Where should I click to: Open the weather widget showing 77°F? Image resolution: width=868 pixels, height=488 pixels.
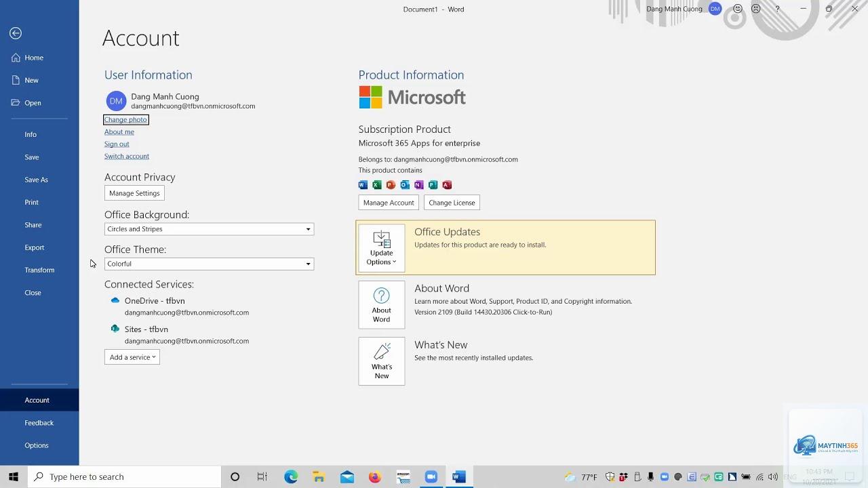pos(581,477)
